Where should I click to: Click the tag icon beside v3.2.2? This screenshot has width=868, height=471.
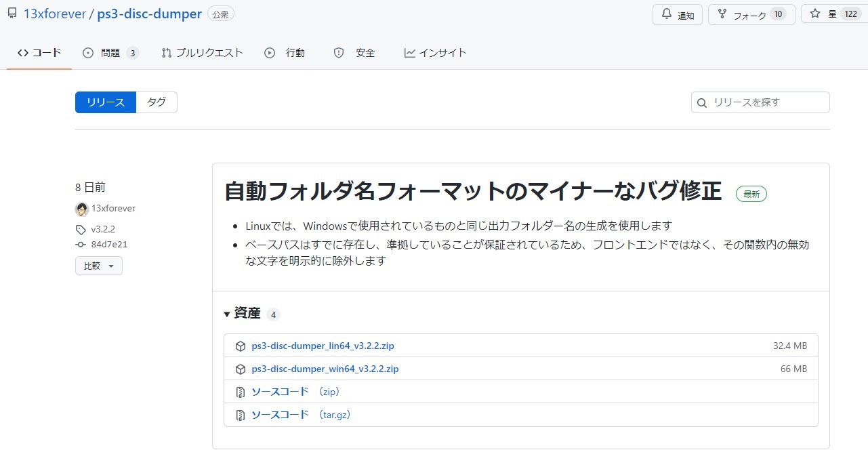click(x=81, y=230)
